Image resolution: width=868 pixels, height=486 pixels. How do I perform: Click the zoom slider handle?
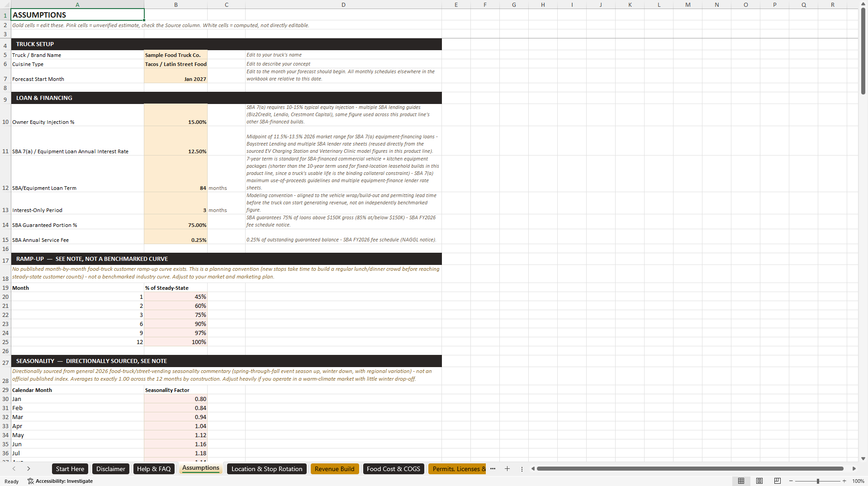coord(818,481)
